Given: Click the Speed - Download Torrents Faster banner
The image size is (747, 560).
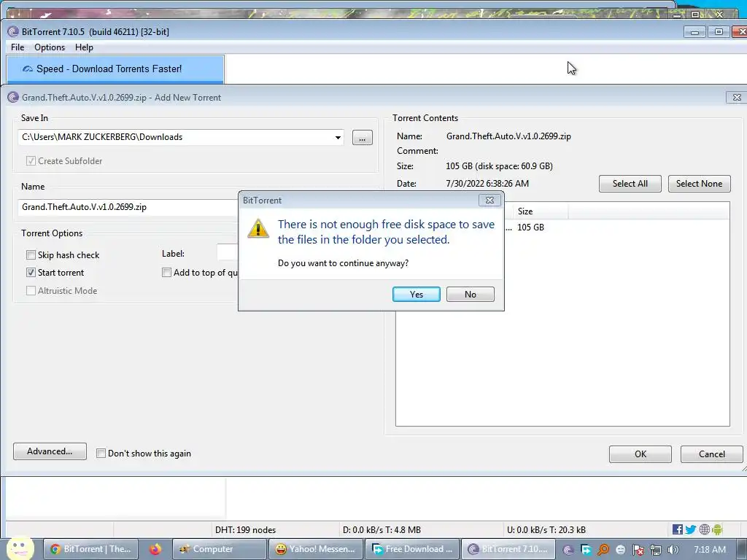Looking at the screenshot, I should coord(115,69).
